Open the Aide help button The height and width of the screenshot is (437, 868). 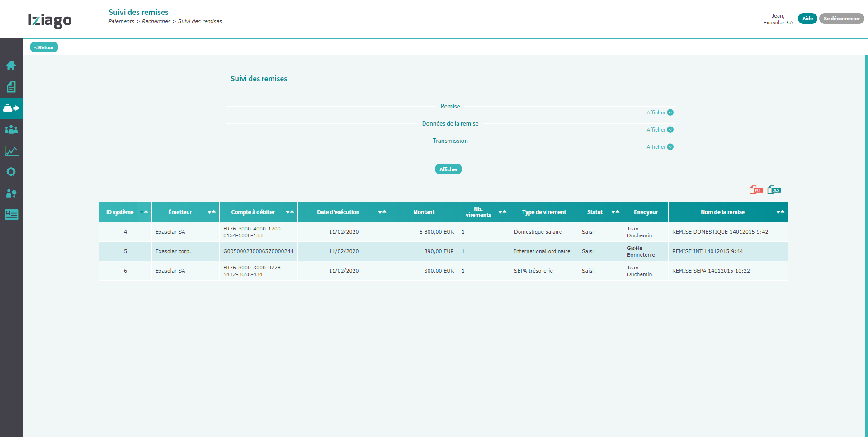tap(807, 19)
